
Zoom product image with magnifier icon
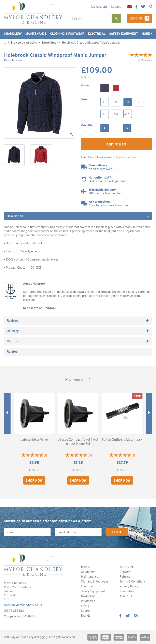[71, 135]
